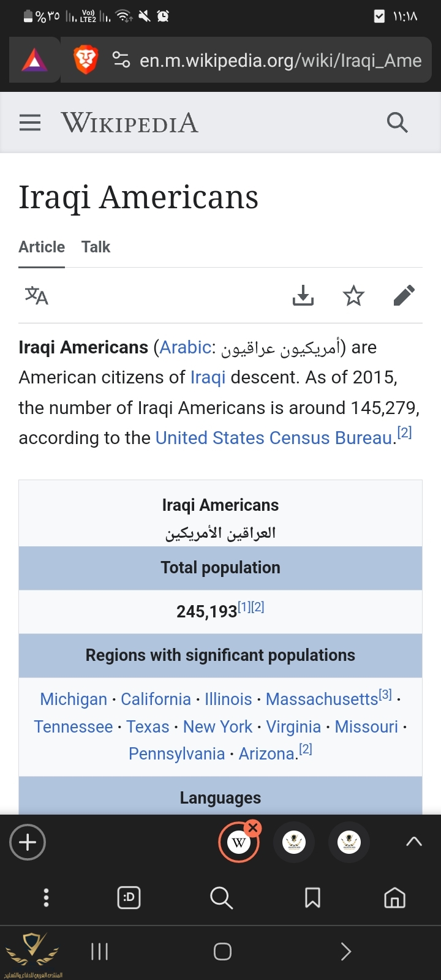Tap the Brave Shields lion icon
The width and height of the screenshot is (441, 980).
[x=86, y=60]
